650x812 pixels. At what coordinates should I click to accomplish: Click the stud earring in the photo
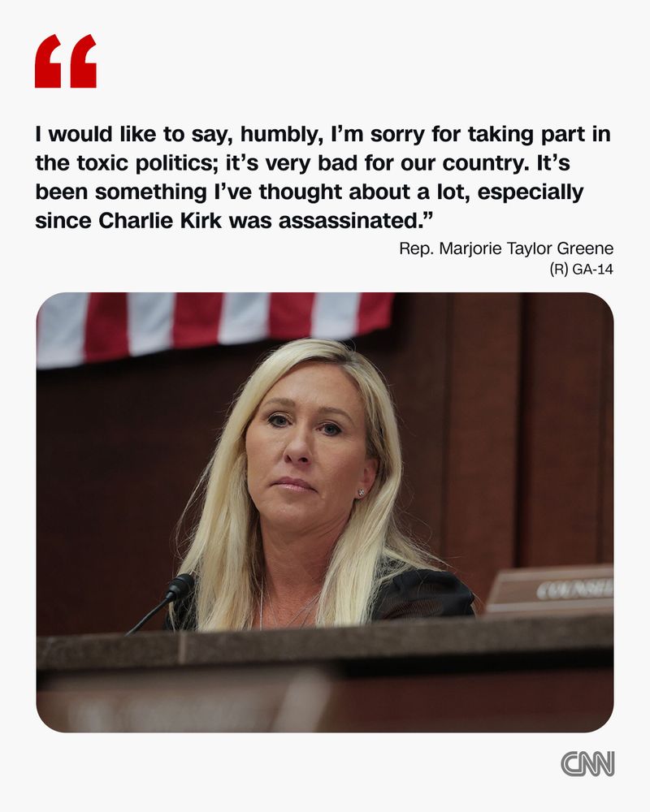(x=362, y=492)
